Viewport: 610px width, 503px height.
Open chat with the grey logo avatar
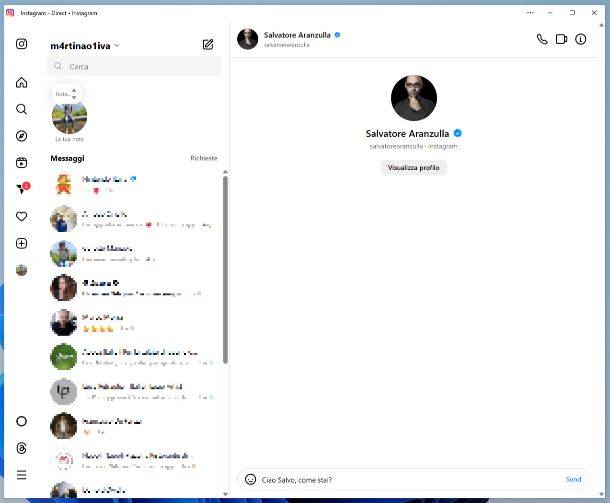[133, 391]
